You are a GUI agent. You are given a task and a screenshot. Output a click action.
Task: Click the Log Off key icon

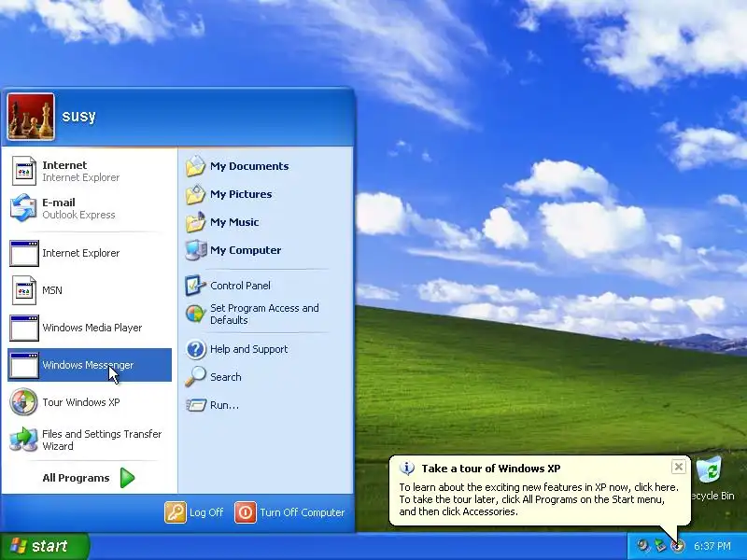[x=176, y=512]
